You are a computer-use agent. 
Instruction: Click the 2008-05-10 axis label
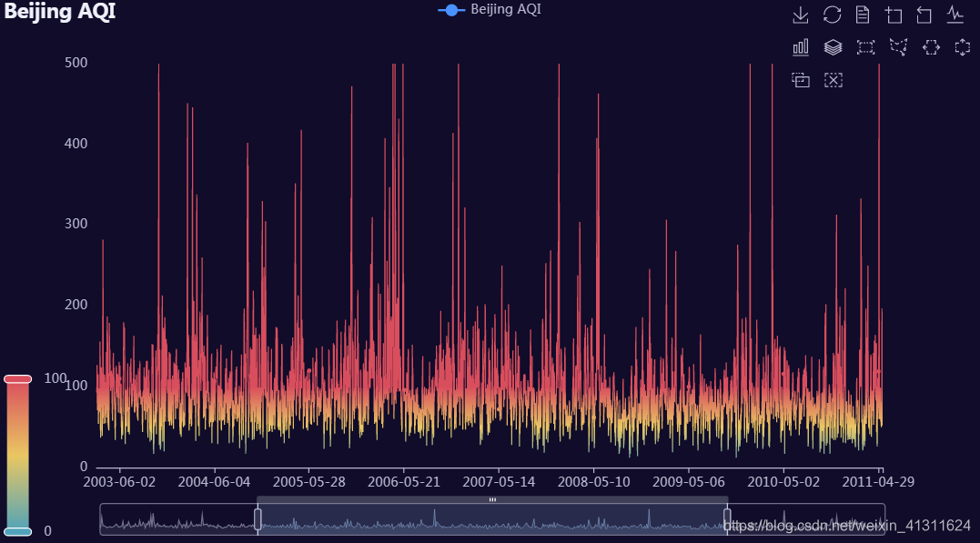pyautogui.click(x=594, y=482)
